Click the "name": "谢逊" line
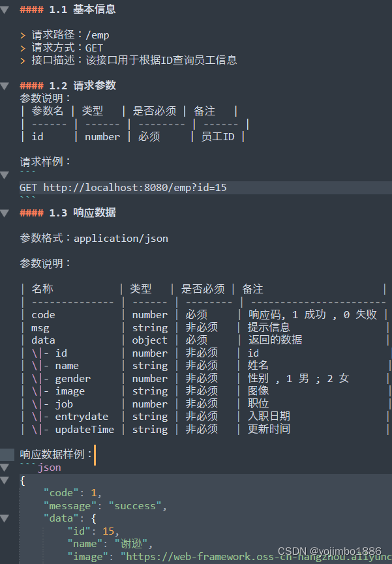This screenshot has height=564, width=392. tap(110, 544)
